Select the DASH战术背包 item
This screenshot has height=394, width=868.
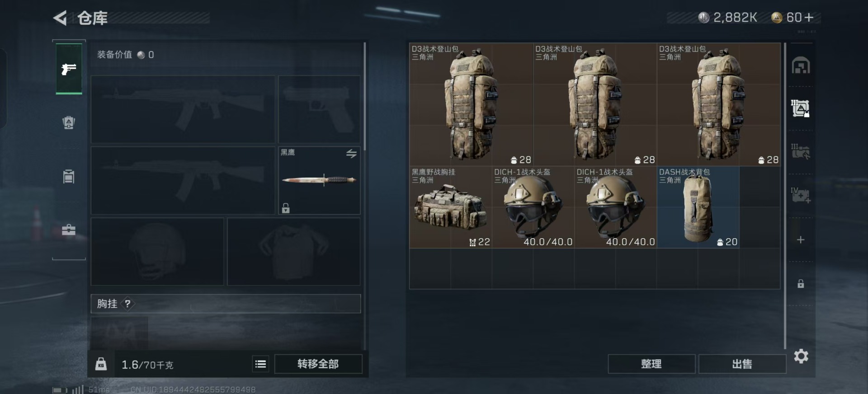pyautogui.click(x=698, y=207)
